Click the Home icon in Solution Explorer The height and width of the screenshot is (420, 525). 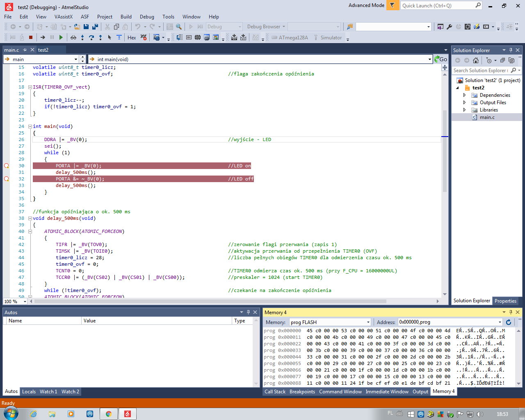point(476,60)
